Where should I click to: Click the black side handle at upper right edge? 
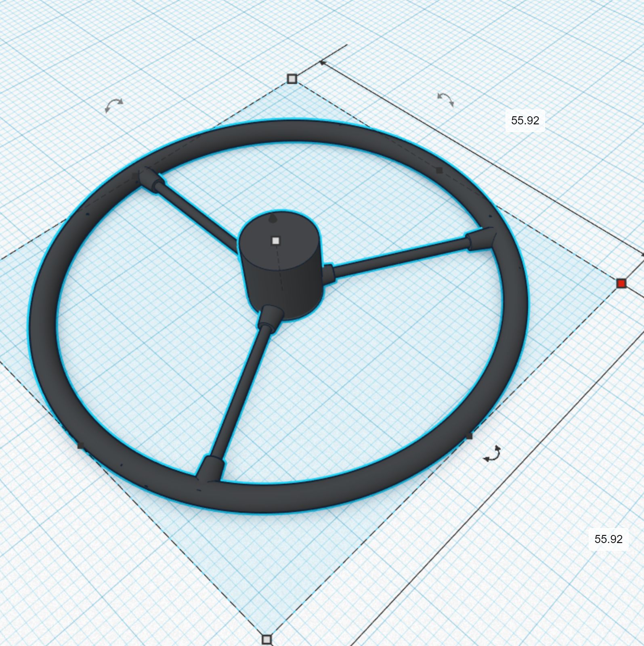440,170
